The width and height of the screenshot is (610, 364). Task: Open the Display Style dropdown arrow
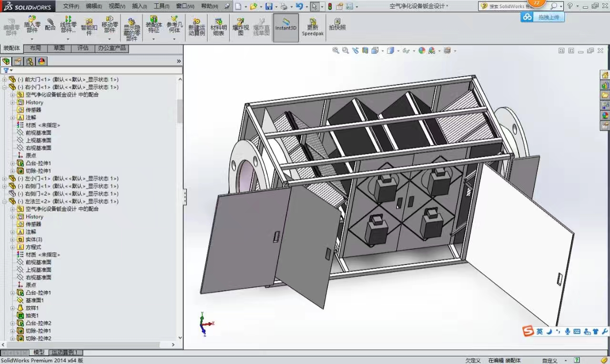[398, 51]
